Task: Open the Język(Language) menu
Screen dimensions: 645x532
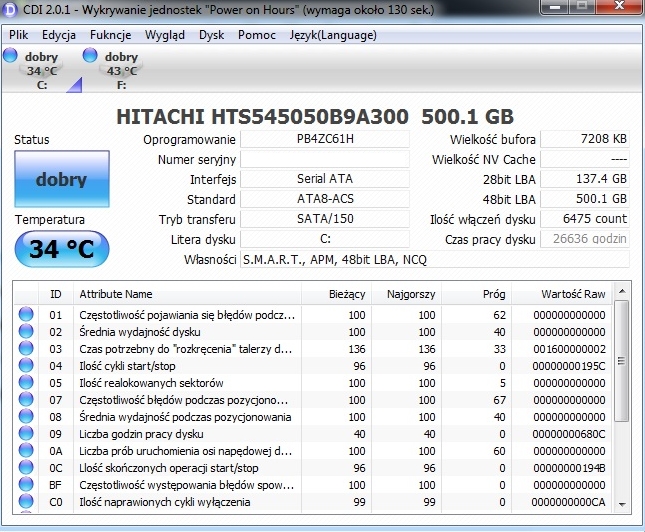Action: 333,35
